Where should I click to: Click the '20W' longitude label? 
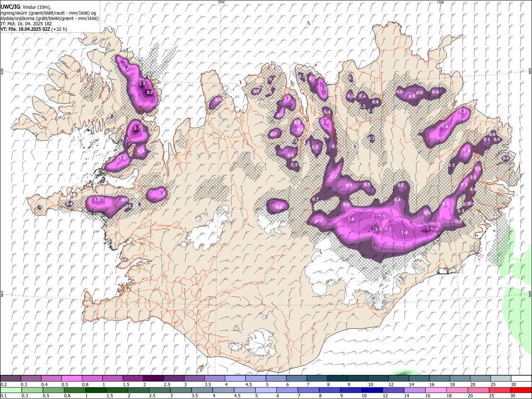(221, 2)
